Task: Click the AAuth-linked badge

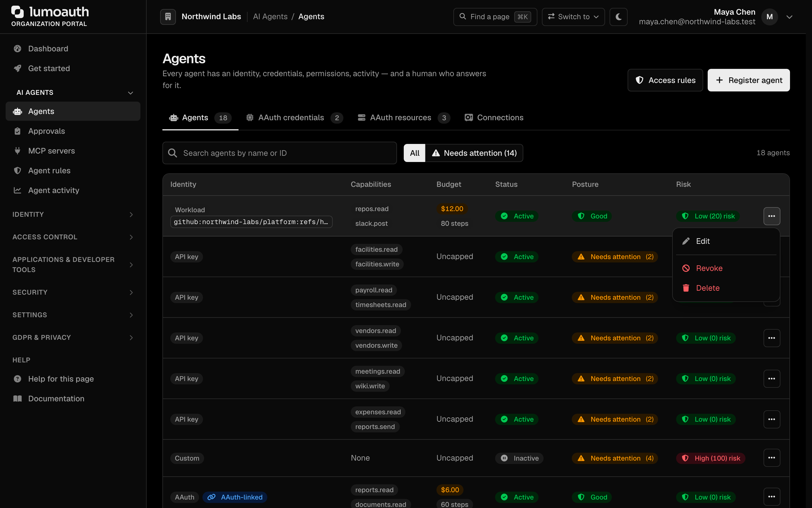Action: [235, 497]
